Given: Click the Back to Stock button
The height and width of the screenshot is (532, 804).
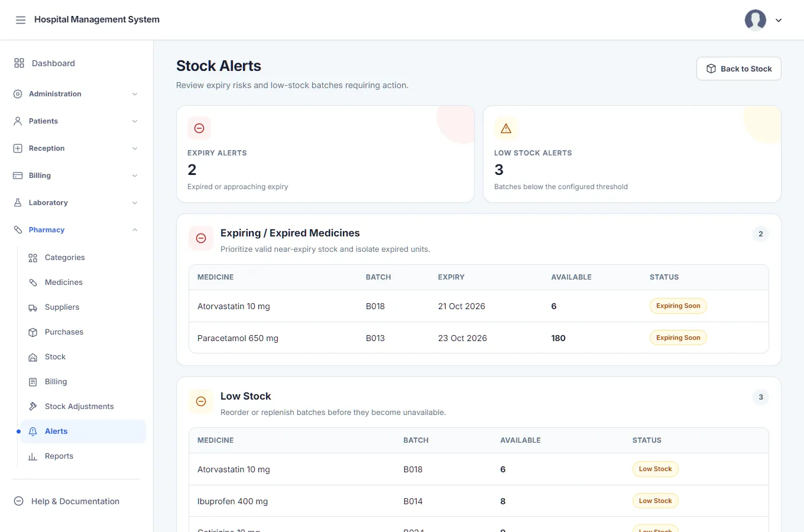Looking at the screenshot, I should click(739, 69).
